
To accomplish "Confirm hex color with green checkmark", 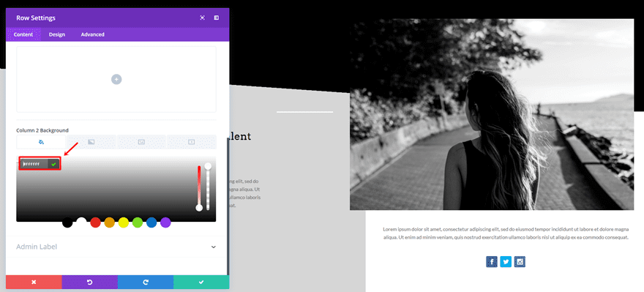I will pos(53,164).
